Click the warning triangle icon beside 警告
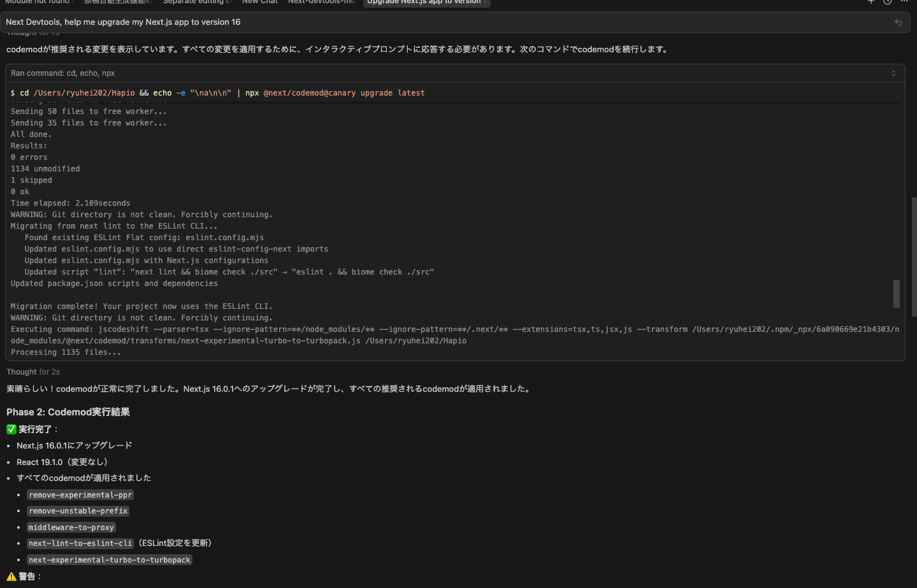Viewport: 917px width, 588px height. tap(10, 576)
